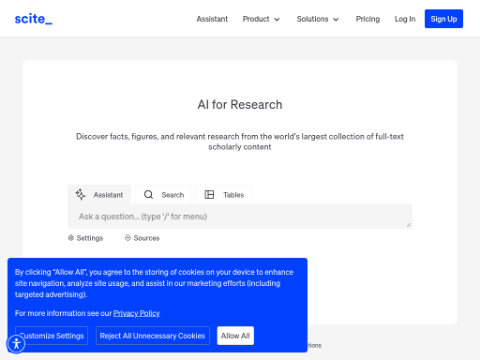Click the Tables grid icon
The width and height of the screenshot is (480, 360).
[x=209, y=195]
